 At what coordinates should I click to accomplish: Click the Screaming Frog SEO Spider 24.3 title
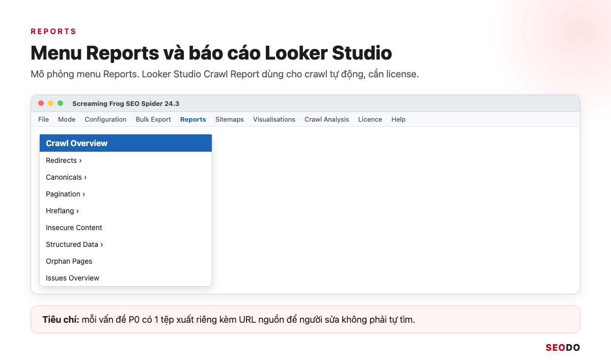click(x=126, y=103)
